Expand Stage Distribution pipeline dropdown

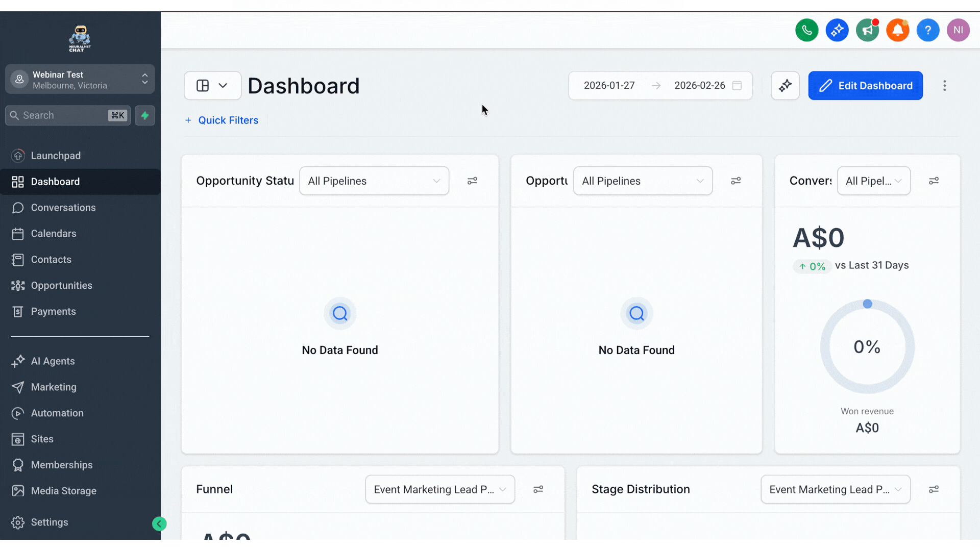(x=835, y=489)
